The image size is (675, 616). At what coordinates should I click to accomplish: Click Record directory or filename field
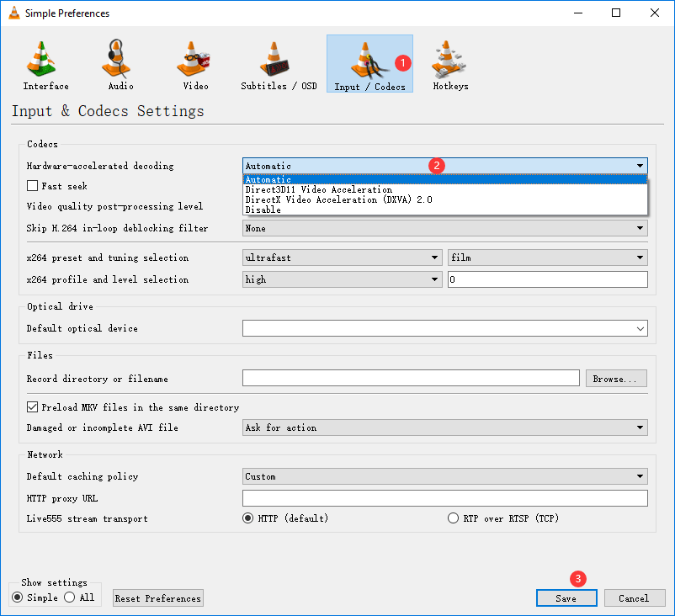tap(411, 379)
